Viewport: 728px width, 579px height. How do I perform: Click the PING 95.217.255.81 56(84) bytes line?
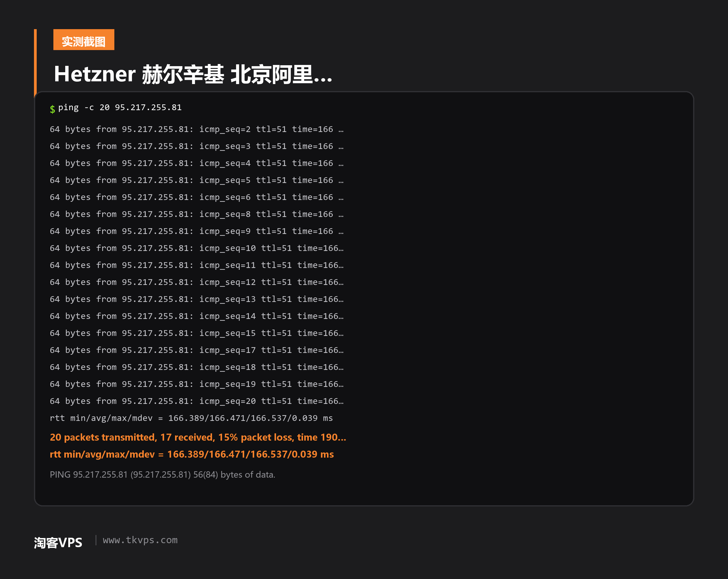pyautogui.click(x=162, y=475)
